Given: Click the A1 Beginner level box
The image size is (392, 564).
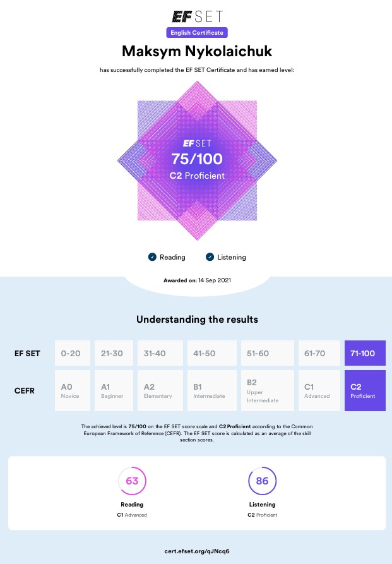Looking at the screenshot, I should (x=114, y=390).
